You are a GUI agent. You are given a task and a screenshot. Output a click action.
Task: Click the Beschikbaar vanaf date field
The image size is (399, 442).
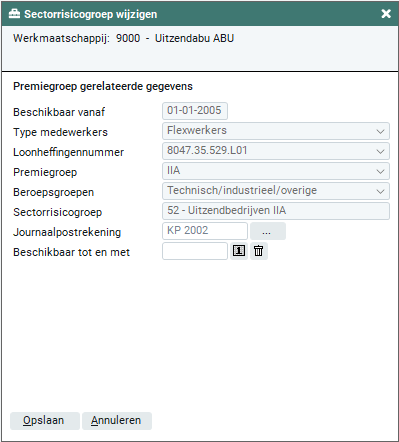[195, 111]
